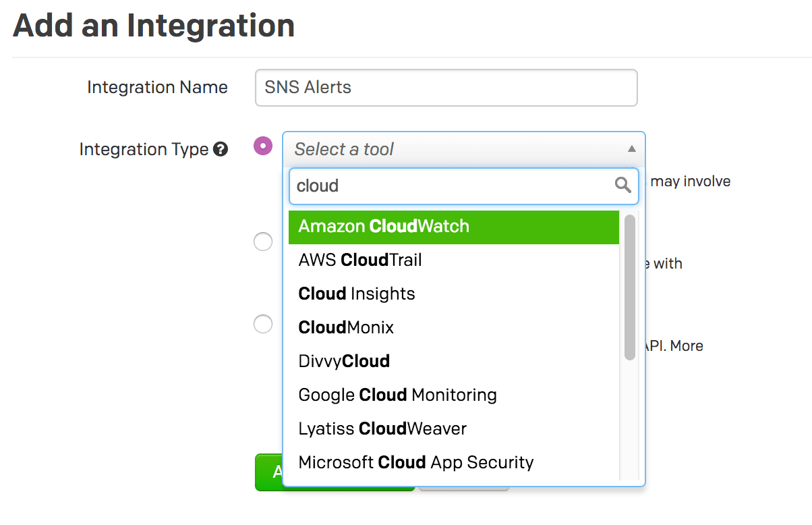Select the second Integration Type radio button
Image resolution: width=812 pixels, height=525 pixels.
point(263,242)
